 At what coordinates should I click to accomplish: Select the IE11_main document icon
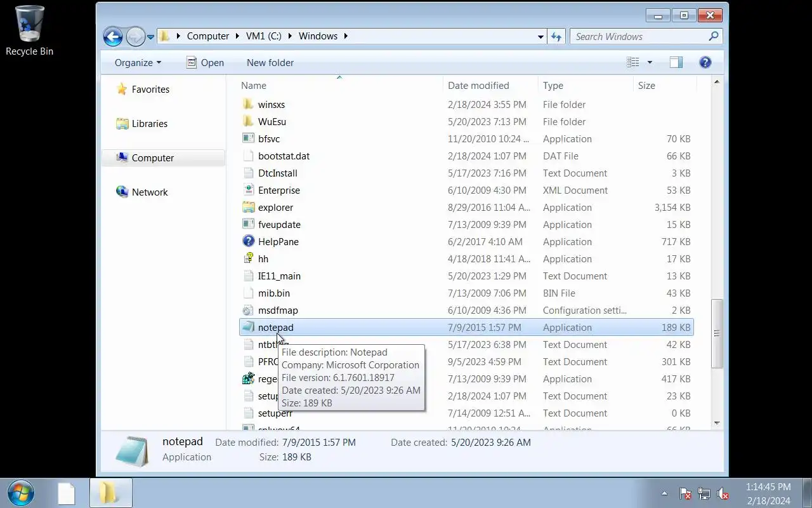[x=248, y=276]
